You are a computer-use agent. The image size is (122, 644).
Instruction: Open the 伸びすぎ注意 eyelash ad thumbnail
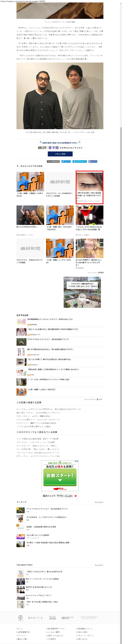(x=89, y=182)
